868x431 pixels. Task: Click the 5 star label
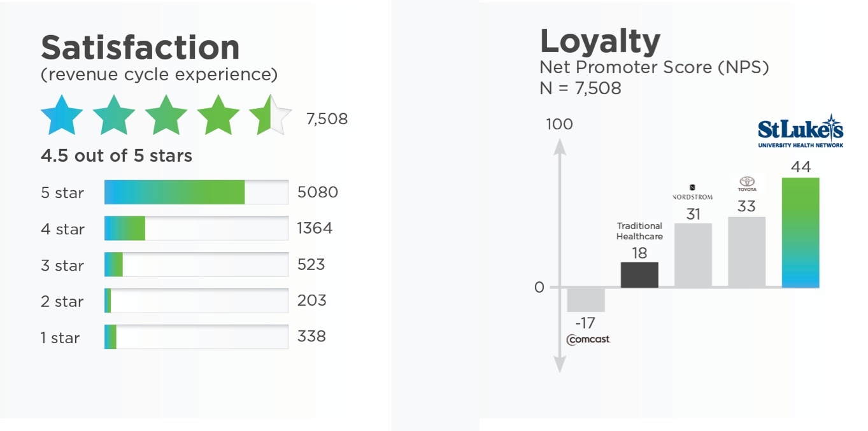(x=62, y=193)
